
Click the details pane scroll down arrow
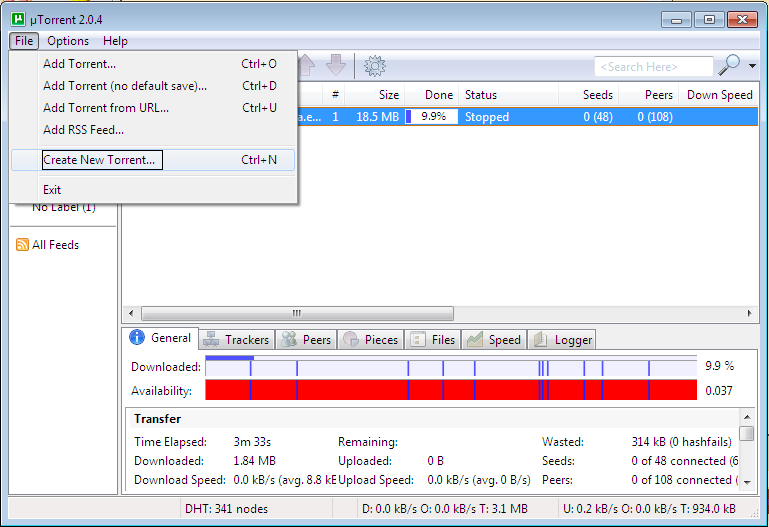point(747,482)
